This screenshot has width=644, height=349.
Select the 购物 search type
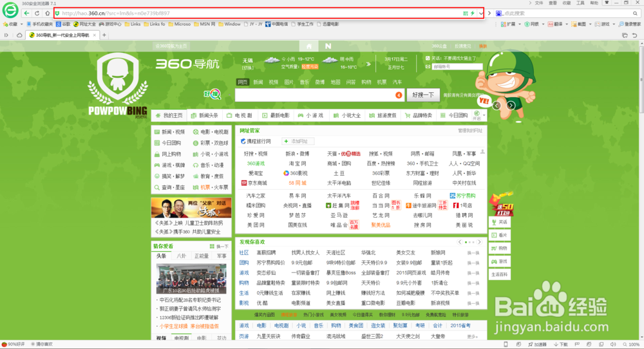[x=366, y=82]
